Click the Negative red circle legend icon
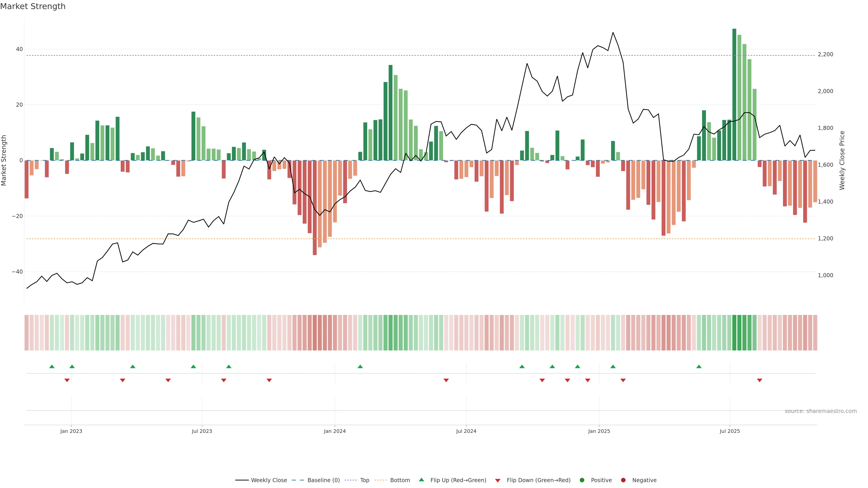Image resolution: width=868 pixels, height=488 pixels. [x=623, y=480]
